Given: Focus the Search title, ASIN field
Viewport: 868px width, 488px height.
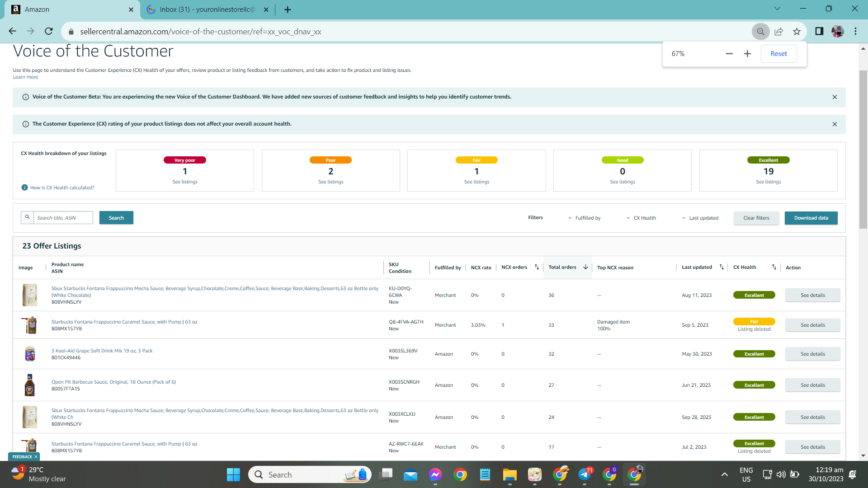Looking at the screenshot, I should coord(63,218).
